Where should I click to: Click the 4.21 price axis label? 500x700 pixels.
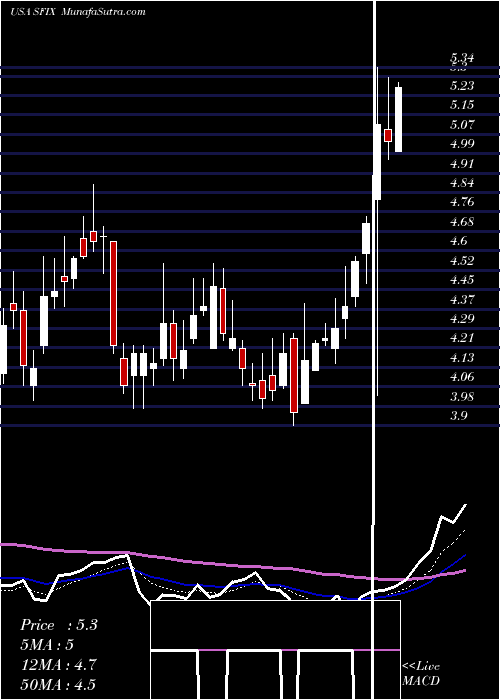coord(462,338)
